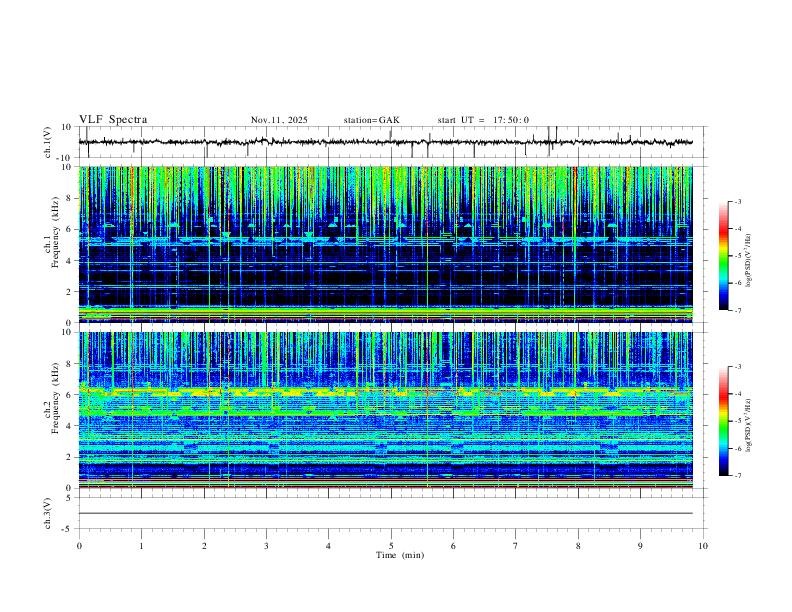
Task: Click the ch.1 colorbar log(PSD) label
Action: [x=749, y=260]
